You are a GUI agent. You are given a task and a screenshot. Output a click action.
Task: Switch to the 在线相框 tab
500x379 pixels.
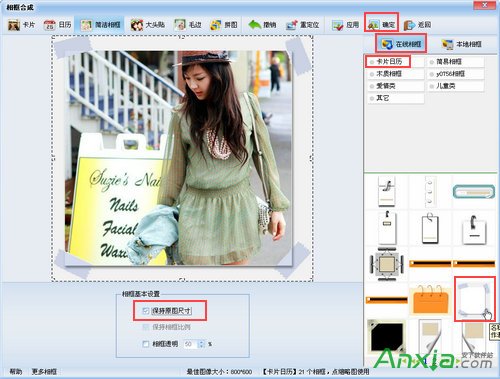pyautogui.click(x=401, y=44)
